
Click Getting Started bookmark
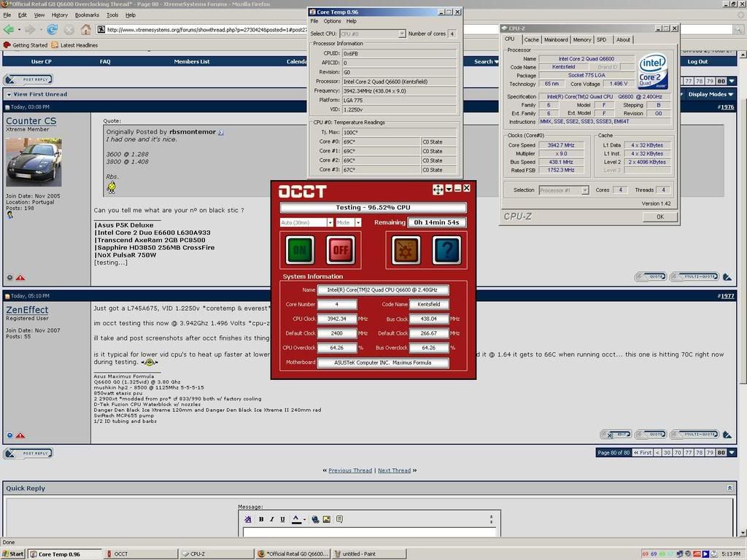(26, 45)
